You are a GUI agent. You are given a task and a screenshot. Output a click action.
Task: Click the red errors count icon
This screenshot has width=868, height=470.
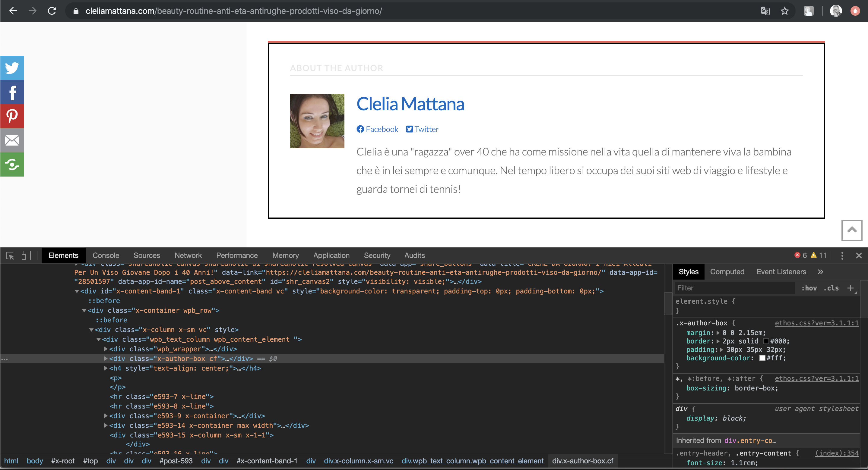point(797,255)
